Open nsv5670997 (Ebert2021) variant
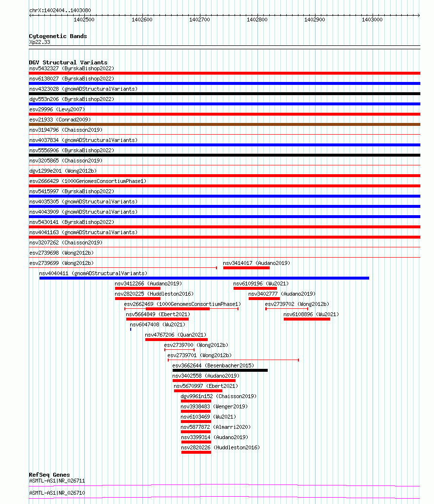This screenshot has height=504, width=434. [206, 386]
